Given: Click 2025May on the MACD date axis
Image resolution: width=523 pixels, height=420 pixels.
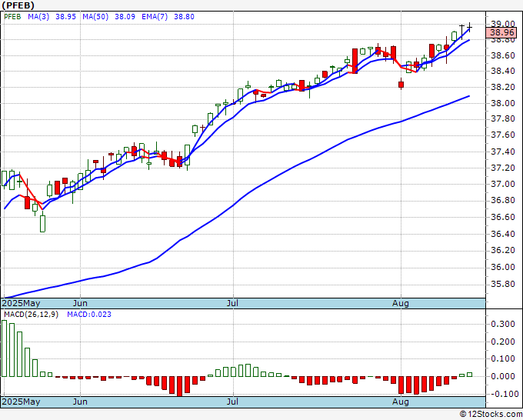Looking at the screenshot, I should [21, 402].
